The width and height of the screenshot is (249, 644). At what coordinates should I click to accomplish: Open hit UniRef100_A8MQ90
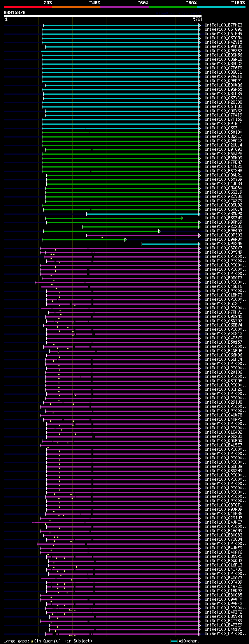[223, 213]
